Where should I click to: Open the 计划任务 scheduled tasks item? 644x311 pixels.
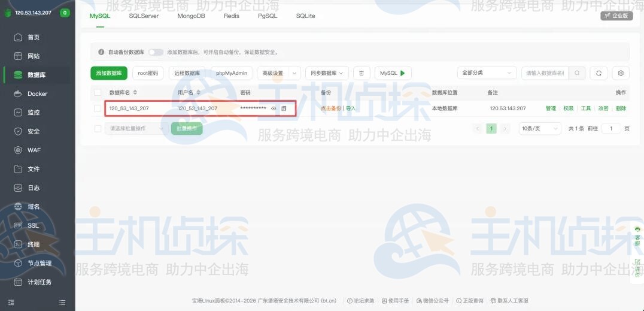[x=39, y=282]
